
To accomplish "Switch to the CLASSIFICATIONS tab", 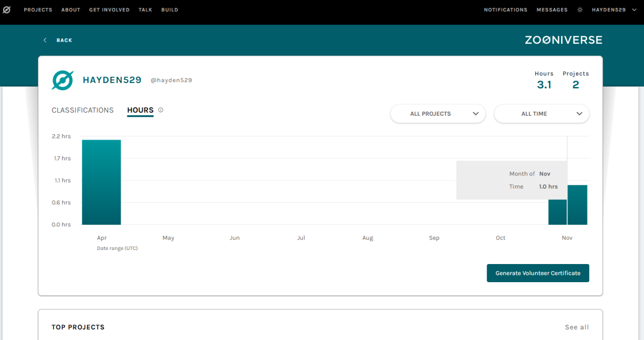I will (83, 110).
